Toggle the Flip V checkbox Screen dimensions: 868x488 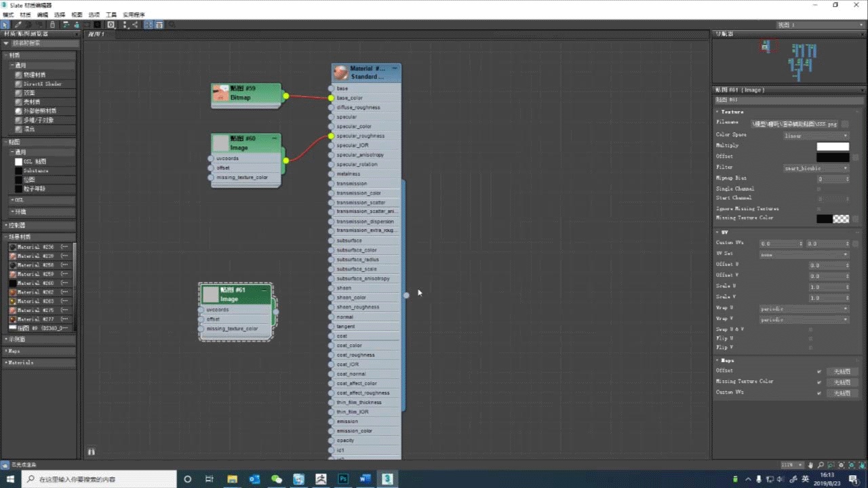click(x=810, y=347)
